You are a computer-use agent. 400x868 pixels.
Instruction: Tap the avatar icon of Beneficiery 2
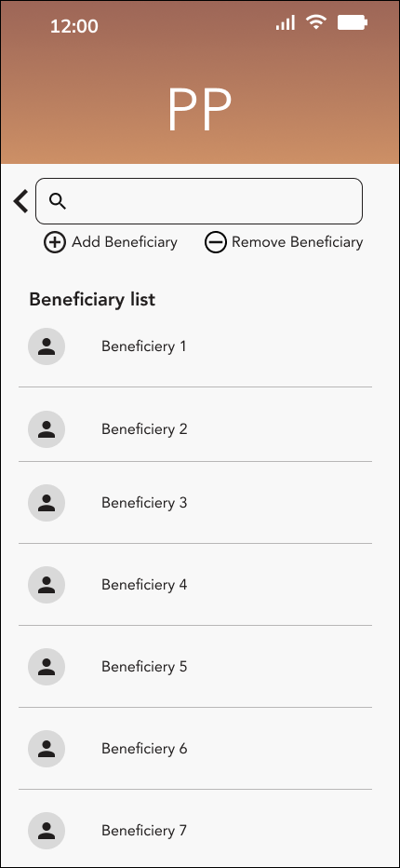(x=47, y=429)
